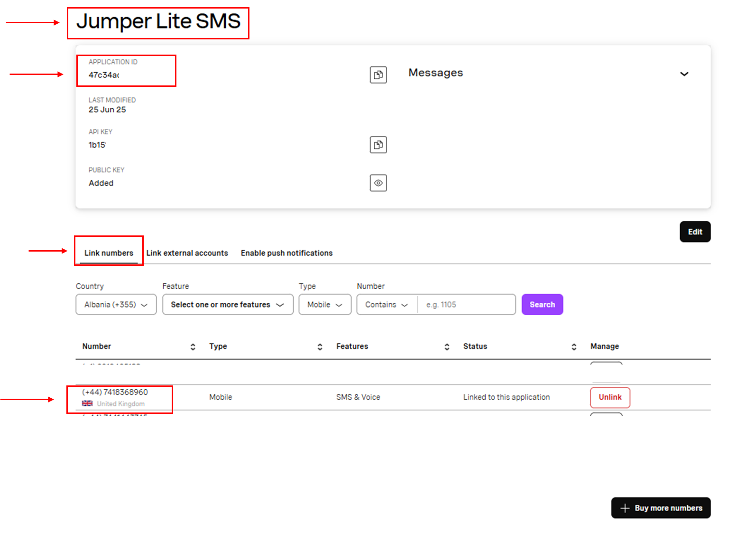Click Buy more numbers button
This screenshot has width=756, height=534.
click(661, 508)
